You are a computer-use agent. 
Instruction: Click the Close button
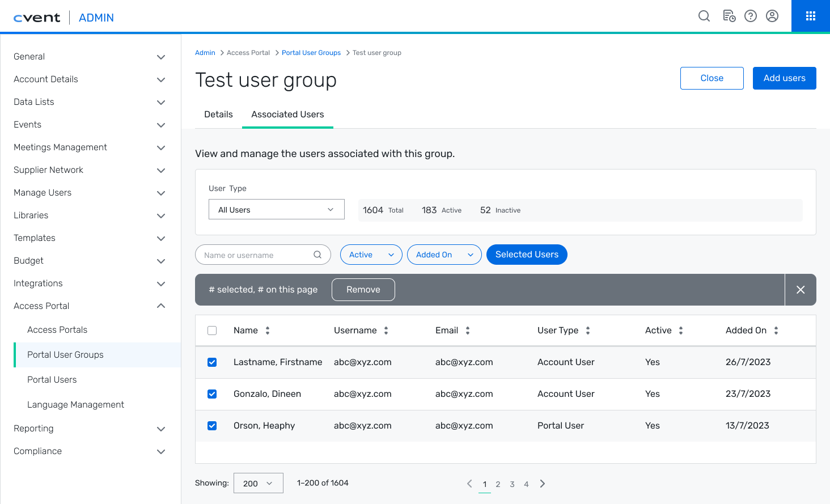(x=712, y=78)
